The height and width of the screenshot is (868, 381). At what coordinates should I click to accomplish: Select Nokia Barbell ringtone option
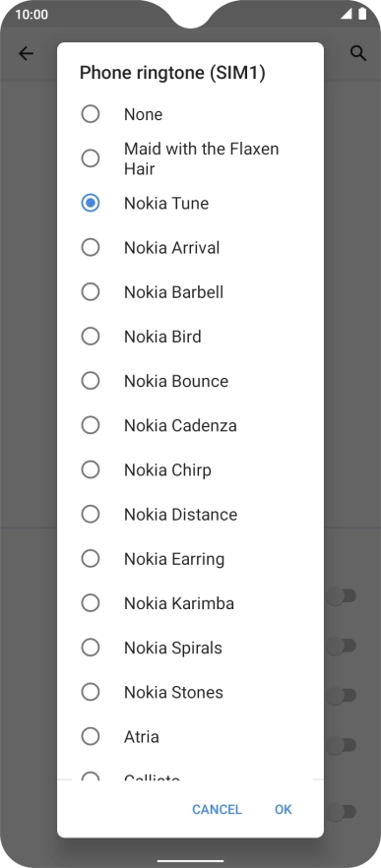[x=190, y=291]
